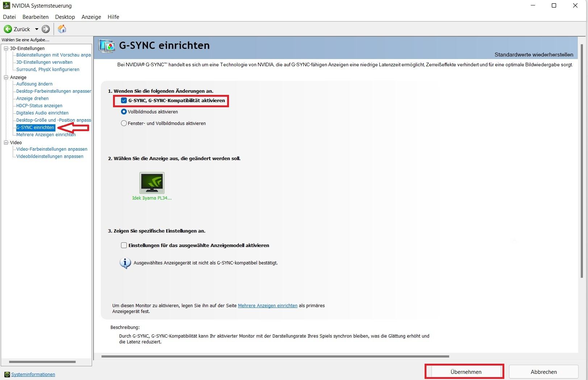Screen dimensions: 588x380
Task: Open the home page house icon
Action: coord(62,29)
